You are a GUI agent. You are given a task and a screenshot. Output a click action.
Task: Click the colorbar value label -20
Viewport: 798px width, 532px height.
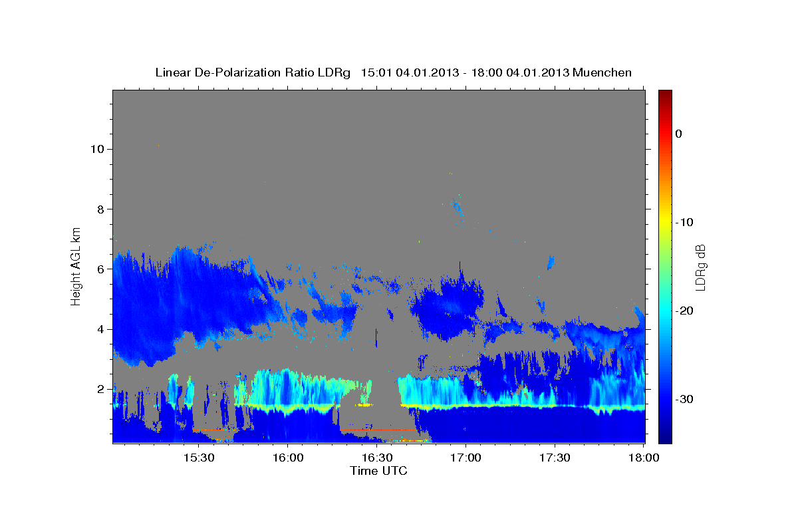click(685, 311)
